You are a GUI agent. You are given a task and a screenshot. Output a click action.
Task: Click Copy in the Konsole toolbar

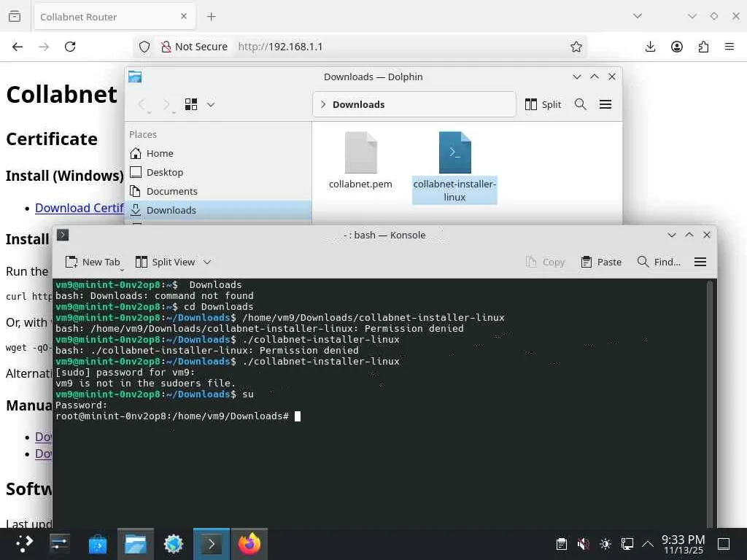(x=545, y=262)
